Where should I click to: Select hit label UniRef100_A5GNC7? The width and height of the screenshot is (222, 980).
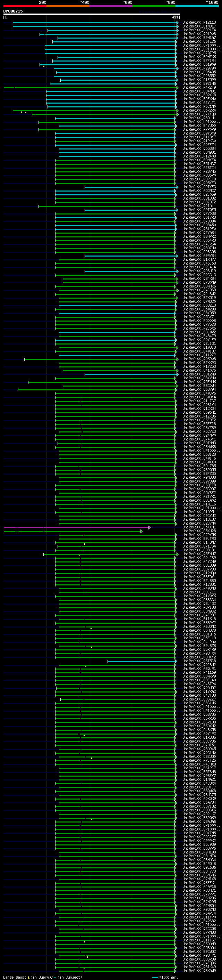tap(199, 191)
